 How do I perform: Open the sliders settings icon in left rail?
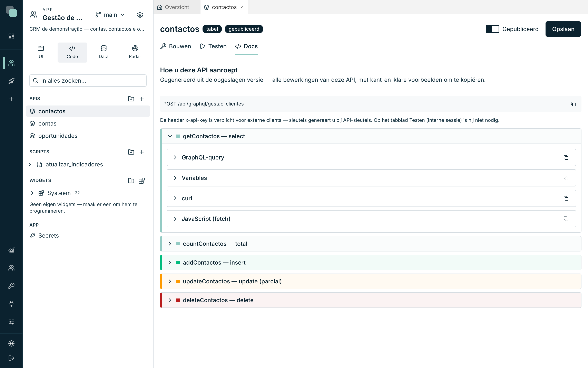click(11, 322)
